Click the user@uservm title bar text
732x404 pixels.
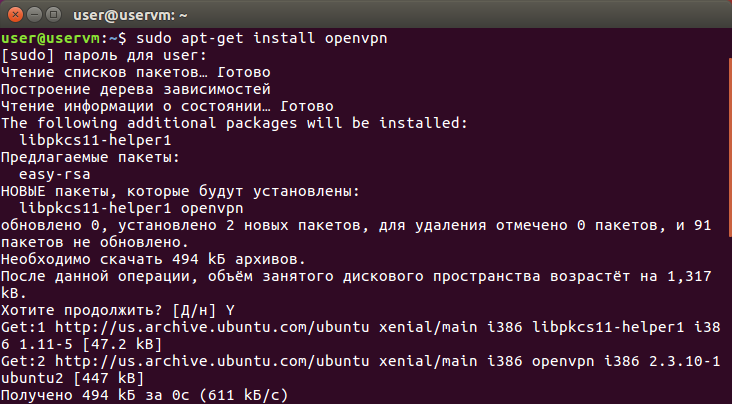coord(130,15)
